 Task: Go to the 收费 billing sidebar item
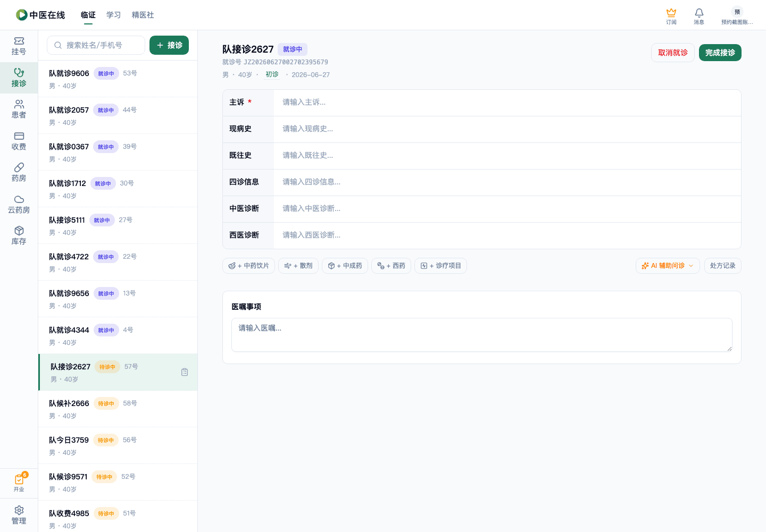point(19,141)
